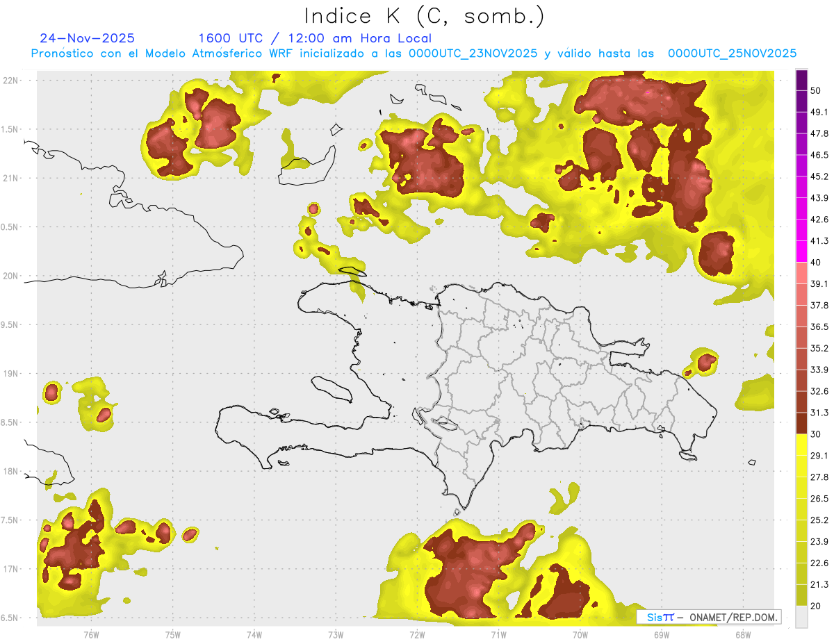Click the longitude label "75W"
Viewport: 834px width, 644px height.
[x=172, y=635]
